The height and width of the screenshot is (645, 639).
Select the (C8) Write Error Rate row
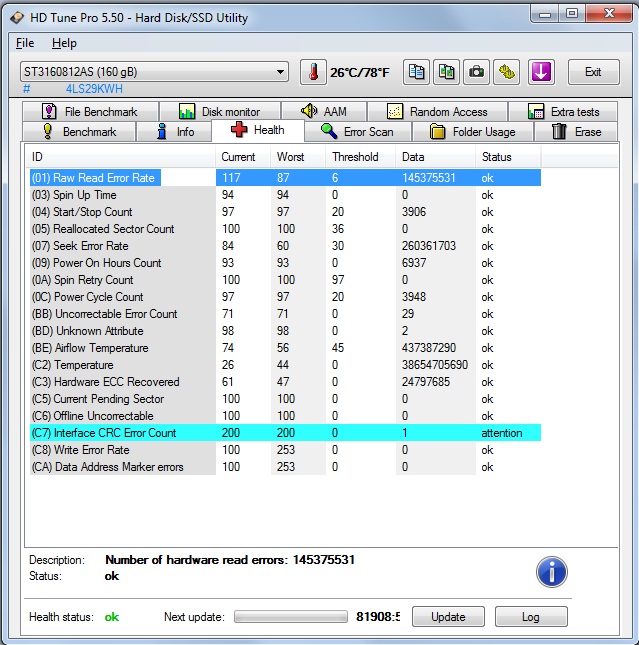click(x=285, y=450)
